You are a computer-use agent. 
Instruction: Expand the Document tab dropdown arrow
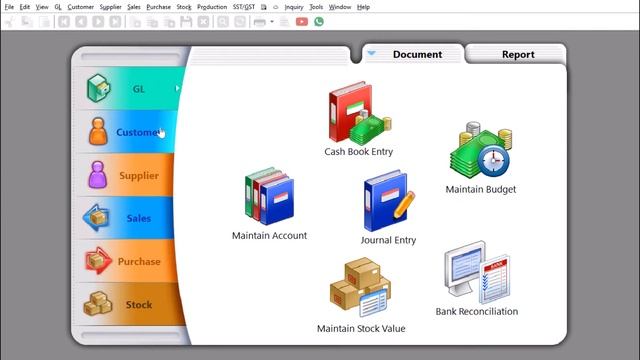pyautogui.click(x=371, y=53)
